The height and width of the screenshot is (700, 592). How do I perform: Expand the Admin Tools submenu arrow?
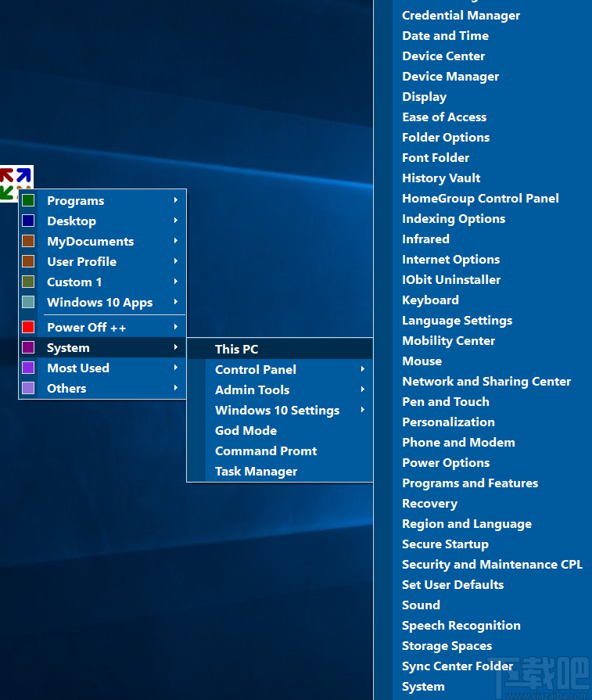click(363, 389)
